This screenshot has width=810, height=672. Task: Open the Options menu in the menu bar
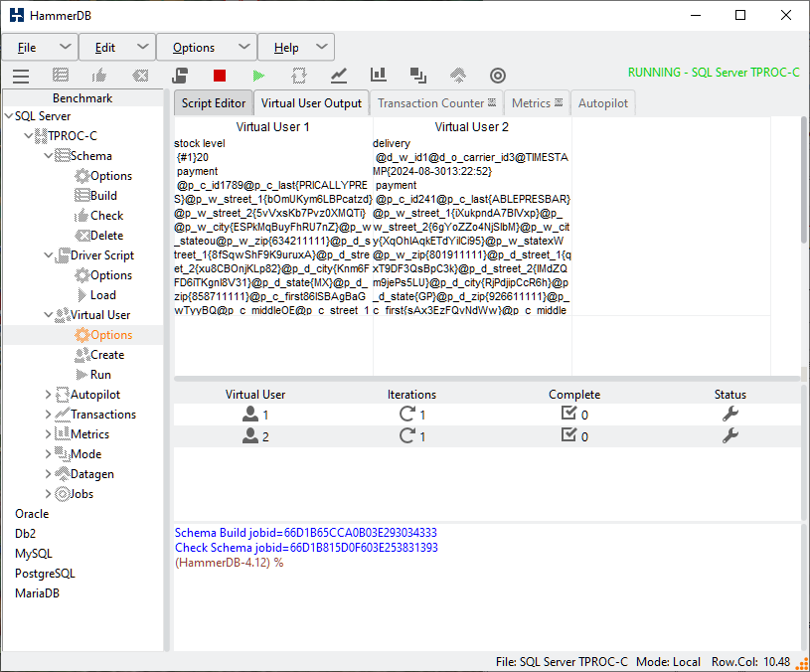(207, 48)
